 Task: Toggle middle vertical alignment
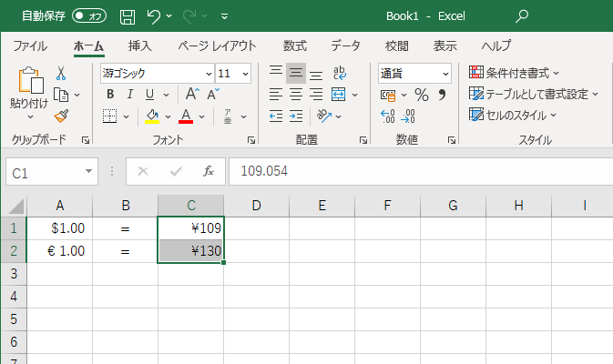tap(296, 73)
